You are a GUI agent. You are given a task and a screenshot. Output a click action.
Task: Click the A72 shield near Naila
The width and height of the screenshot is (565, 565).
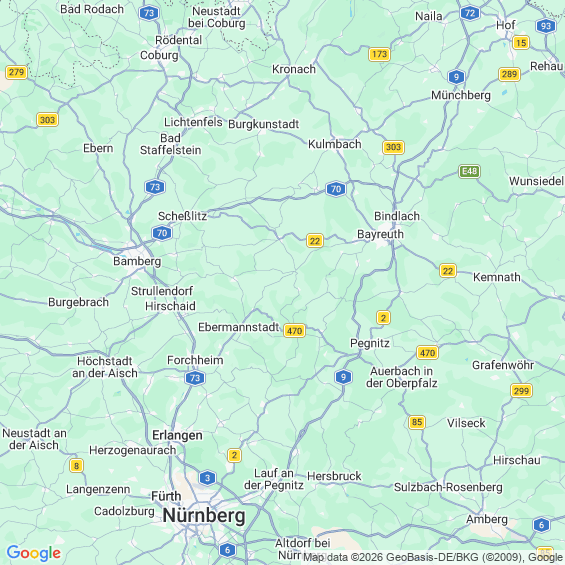(x=470, y=13)
